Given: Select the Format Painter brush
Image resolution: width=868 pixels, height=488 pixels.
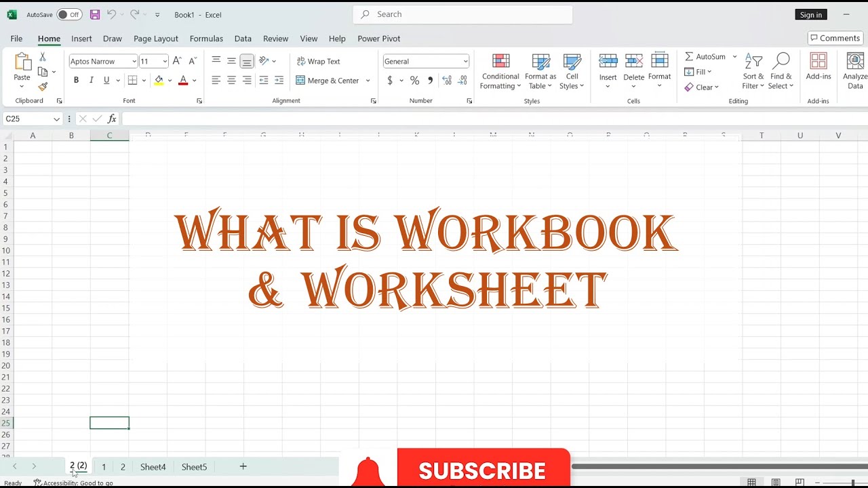Looking at the screenshot, I should [43, 87].
